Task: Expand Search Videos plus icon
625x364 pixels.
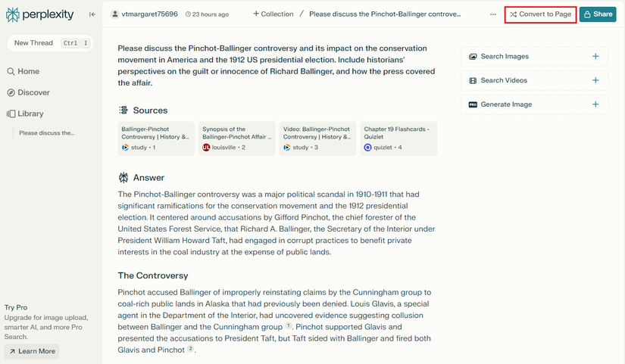Action: click(595, 80)
